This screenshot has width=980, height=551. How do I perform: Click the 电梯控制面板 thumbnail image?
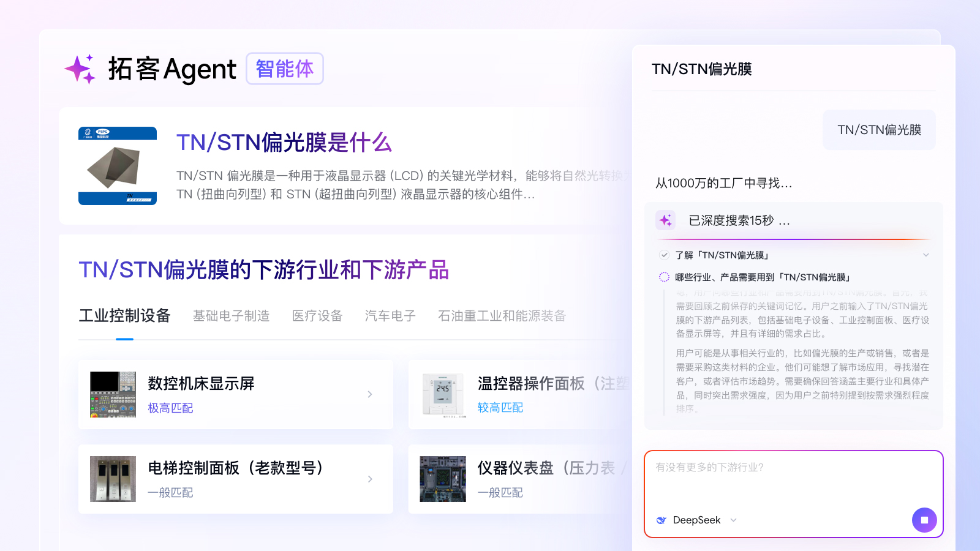click(113, 479)
